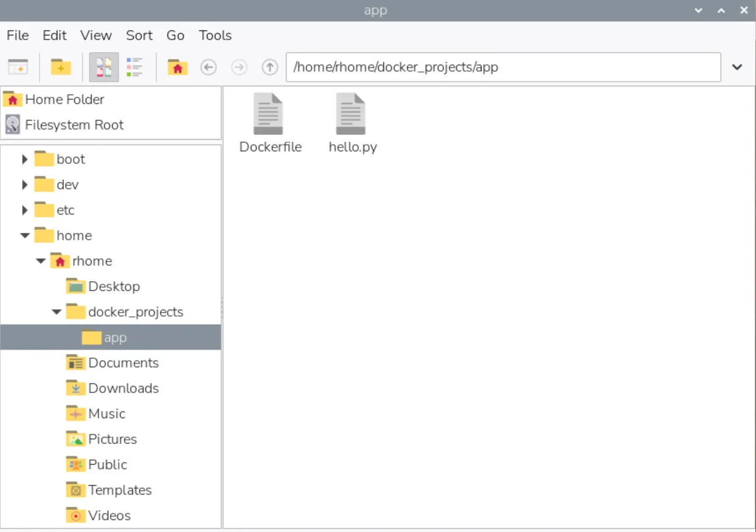Create new folder via toolbar icon
756x532 pixels.
[x=61, y=67]
